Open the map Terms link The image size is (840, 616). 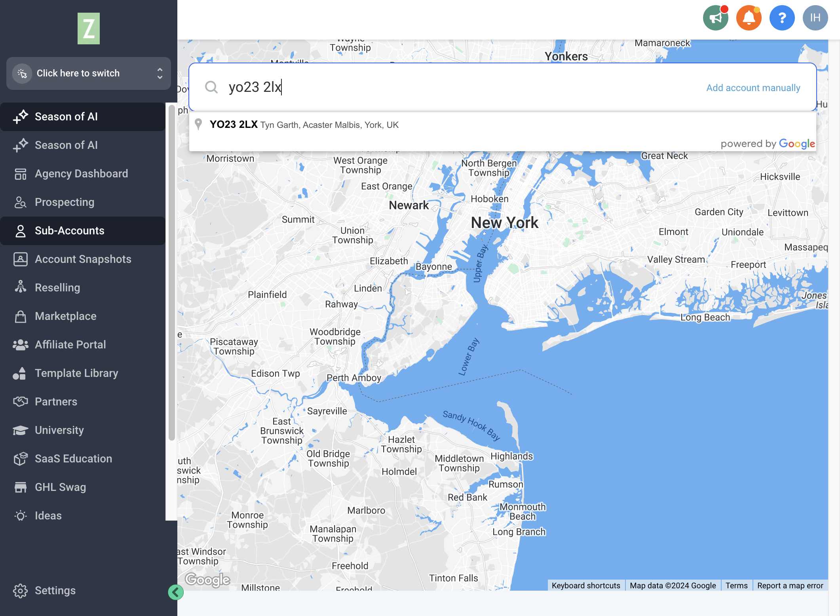pyautogui.click(x=736, y=586)
